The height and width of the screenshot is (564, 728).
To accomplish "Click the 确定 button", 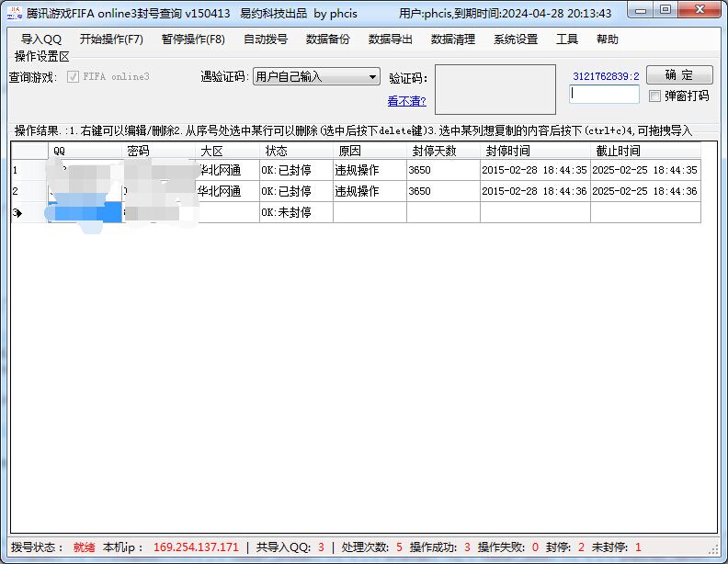I will (679, 74).
